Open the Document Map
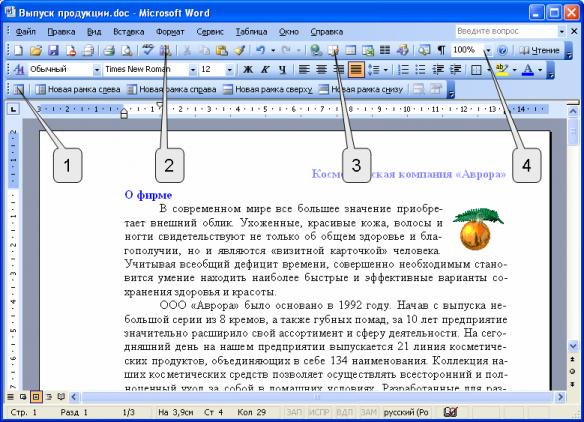The height and width of the screenshot is (422, 584). 424,50
